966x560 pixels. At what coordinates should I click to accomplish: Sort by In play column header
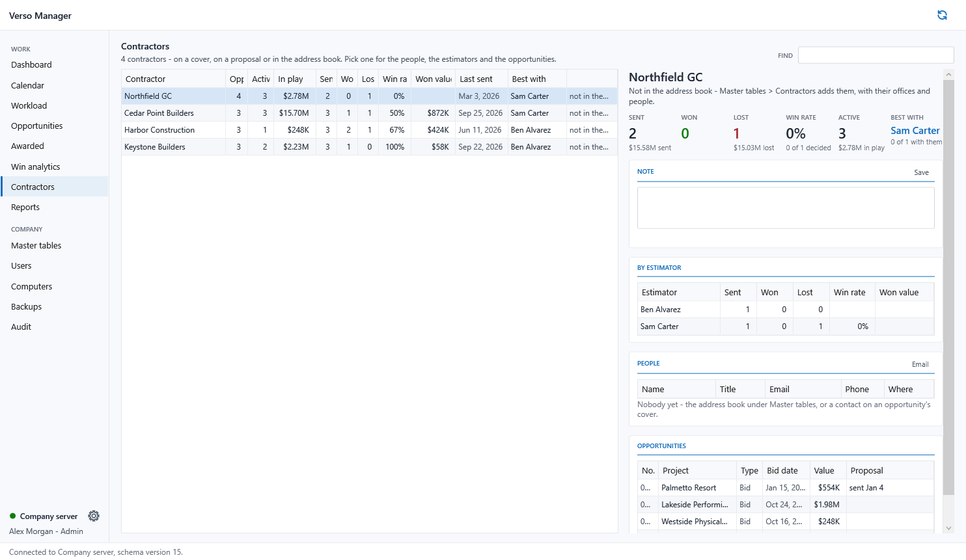click(295, 79)
